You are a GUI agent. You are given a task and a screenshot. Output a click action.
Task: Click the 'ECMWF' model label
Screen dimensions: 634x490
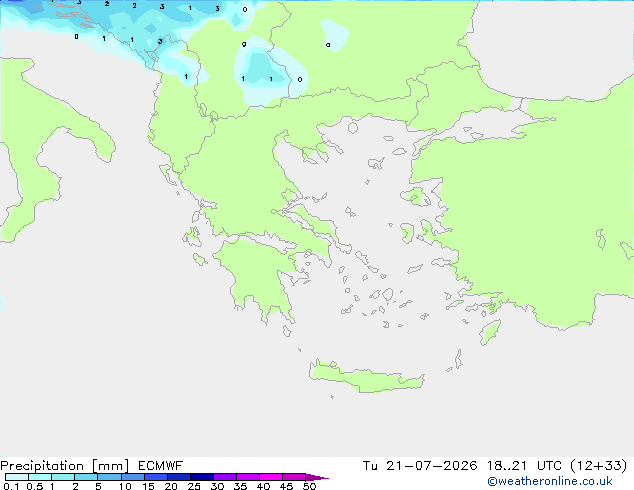point(160,466)
